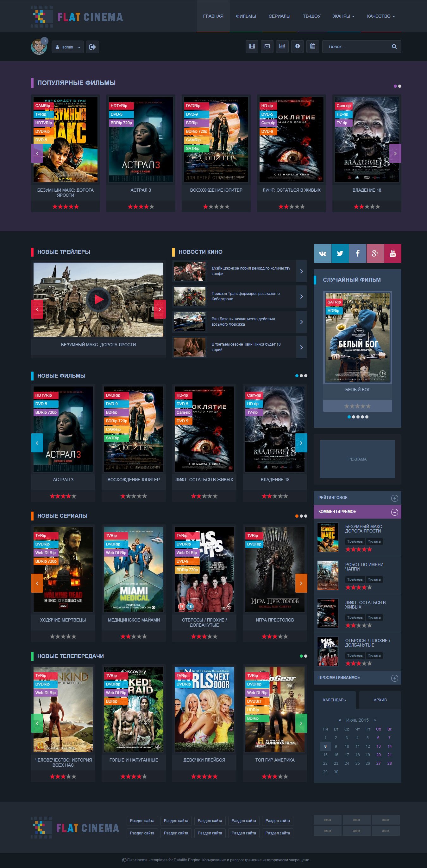This screenshot has height=868, width=427.
Task: Select the blue pager dot of Новые фильмы
Action: coord(297,376)
